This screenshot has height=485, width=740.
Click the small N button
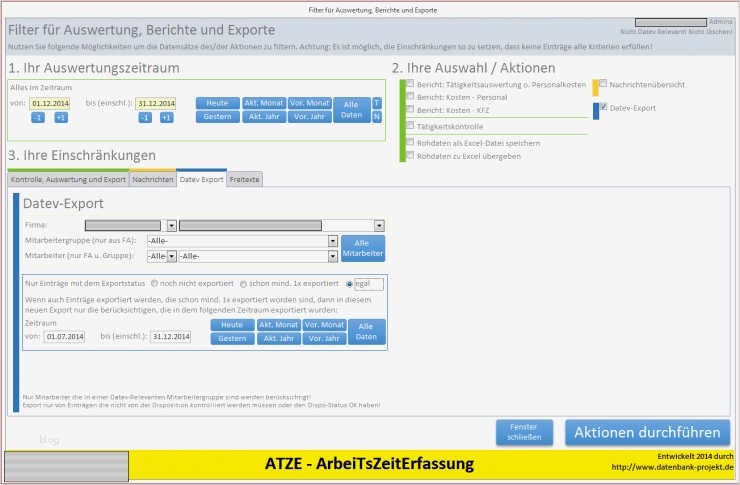point(377,117)
